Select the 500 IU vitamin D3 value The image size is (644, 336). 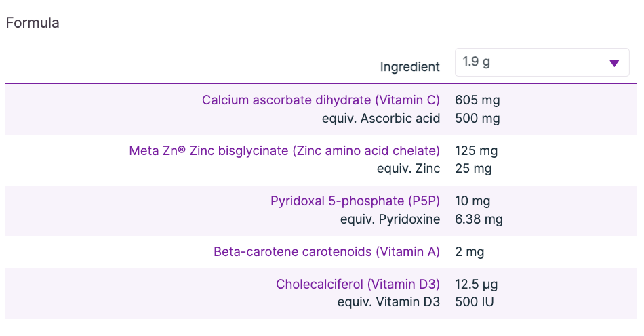[x=475, y=302]
